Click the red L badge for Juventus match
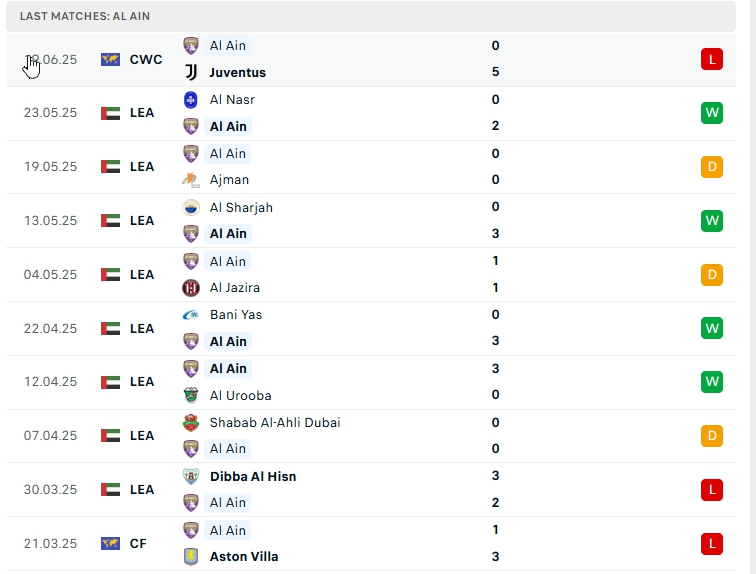 pos(711,59)
